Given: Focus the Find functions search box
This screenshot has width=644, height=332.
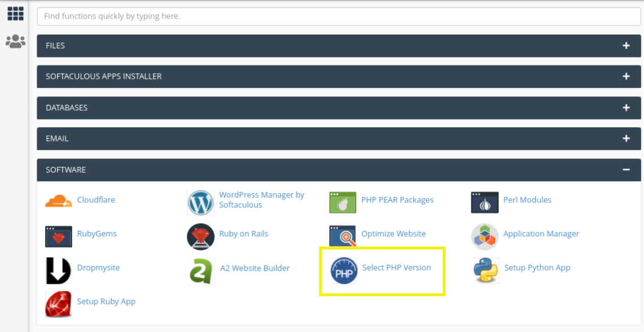Looking at the screenshot, I should click(339, 16).
